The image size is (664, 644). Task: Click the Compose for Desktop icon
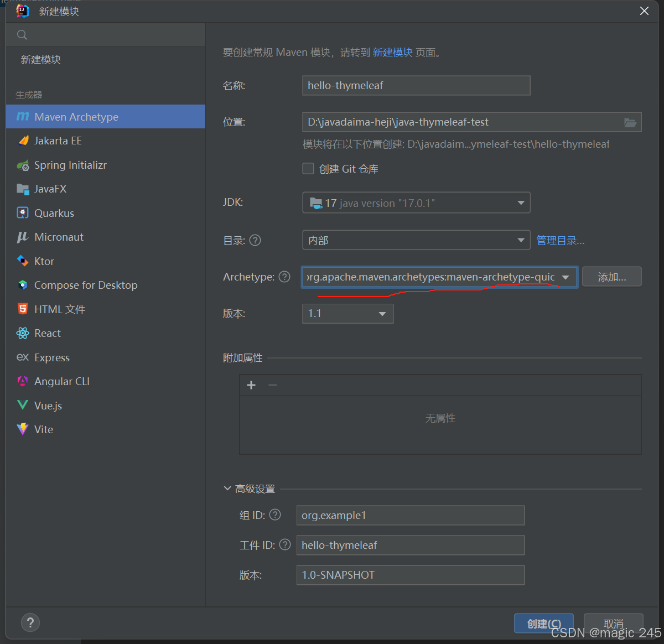[23, 285]
